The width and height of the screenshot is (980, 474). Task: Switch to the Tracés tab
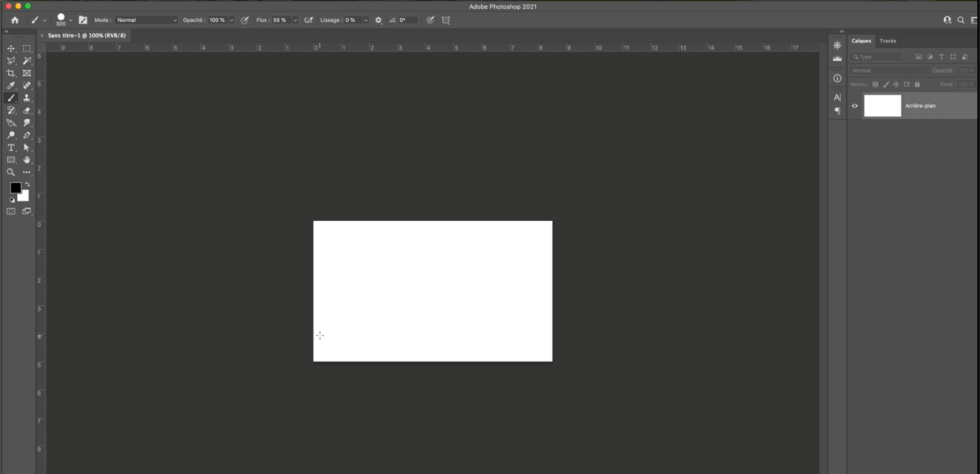point(888,41)
